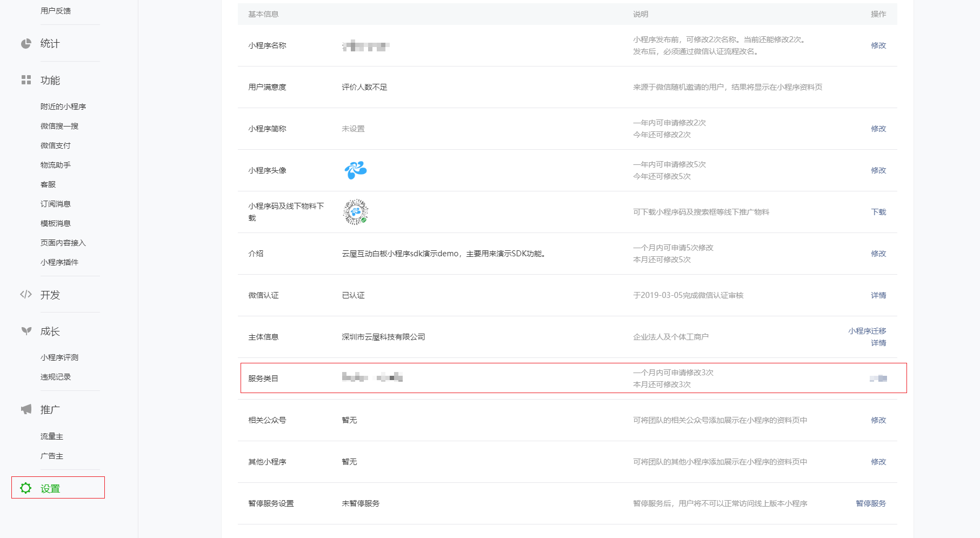Open 详情 for 微信认证 row
Viewport: 980px width, 538px height.
[x=878, y=295]
